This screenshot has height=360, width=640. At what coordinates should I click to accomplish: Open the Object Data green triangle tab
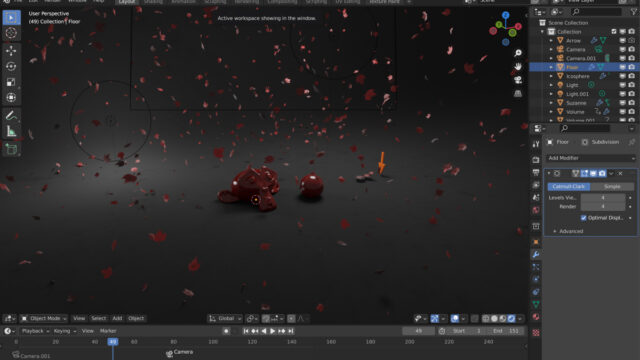(536, 304)
